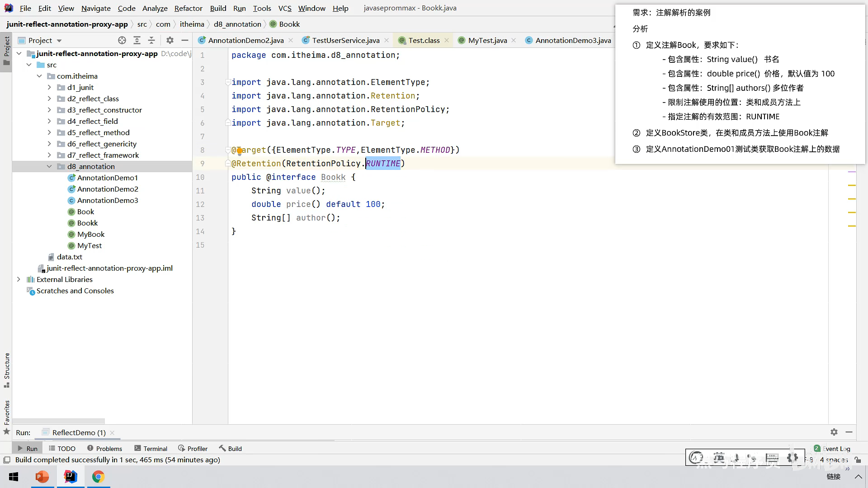Image resolution: width=868 pixels, height=488 pixels.
Task: Click the Collapse All icon in Project toolbar
Action: coord(151,40)
